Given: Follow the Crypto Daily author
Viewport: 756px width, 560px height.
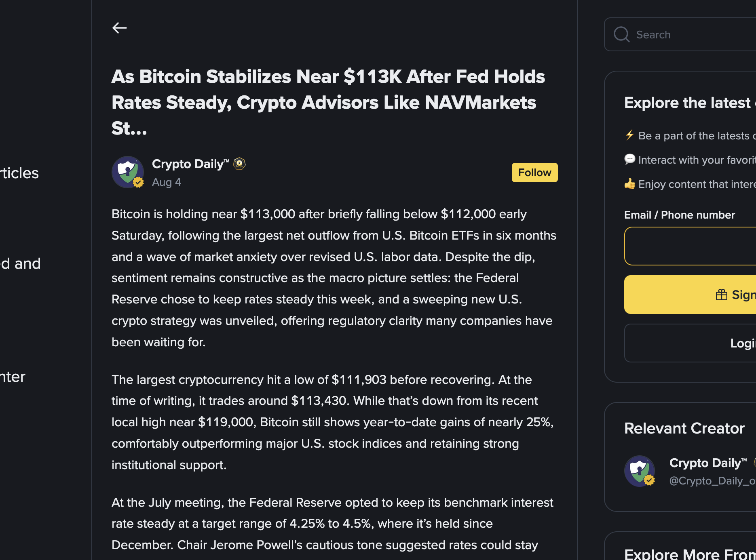Looking at the screenshot, I should (534, 173).
